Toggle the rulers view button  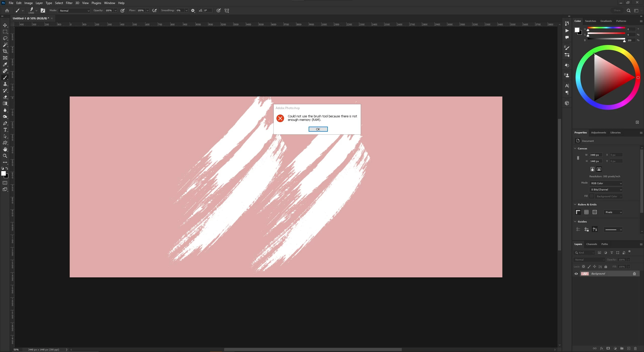pos(578,212)
